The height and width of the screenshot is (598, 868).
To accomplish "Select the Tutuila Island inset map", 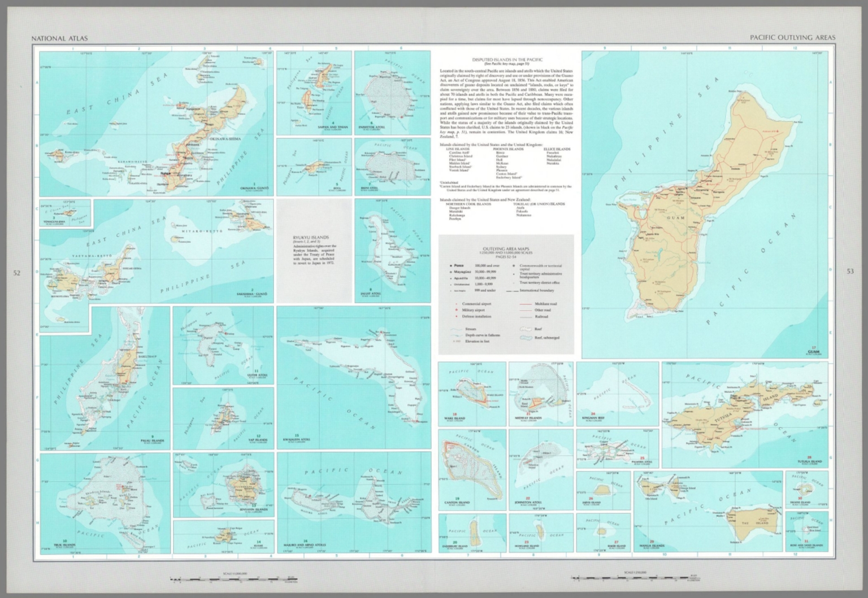I will pyautogui.click(x=745, y=414).
